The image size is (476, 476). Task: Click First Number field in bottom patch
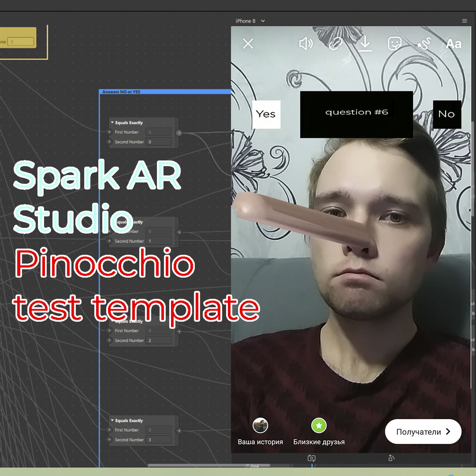(159, 430)
